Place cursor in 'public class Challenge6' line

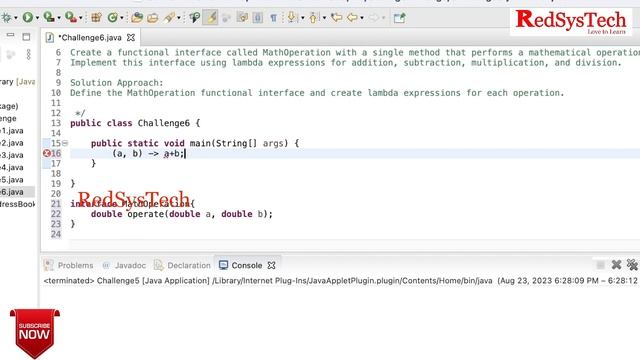click(x=135, y=123)
